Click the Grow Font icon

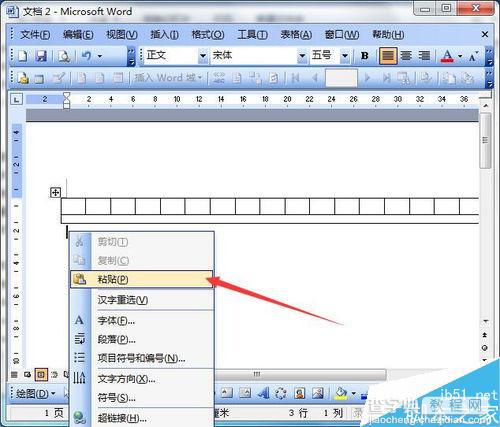pyautogui.click(x=473, y=56)
